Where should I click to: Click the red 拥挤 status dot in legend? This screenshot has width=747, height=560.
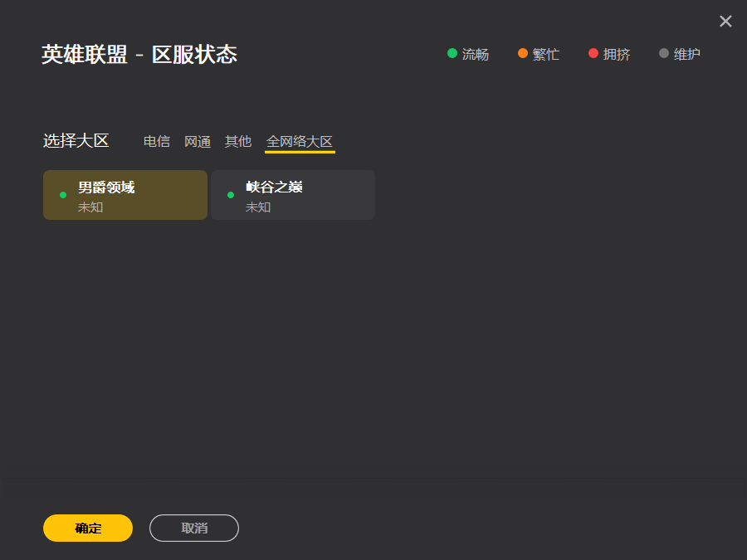pyautogui.click(x=593, y=53)
